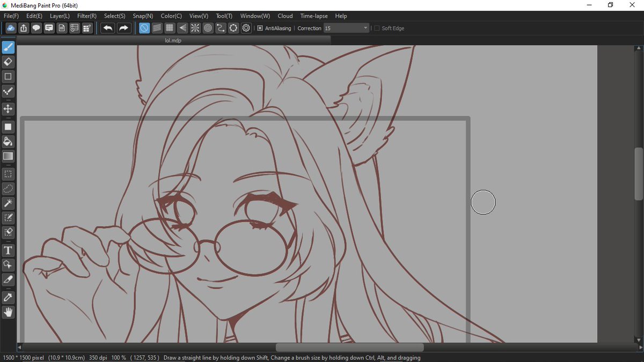Image resolution: width=644 pixels, height=362 pixels.
Task: Select the Select Eraser tool
Action: point(8,232)
